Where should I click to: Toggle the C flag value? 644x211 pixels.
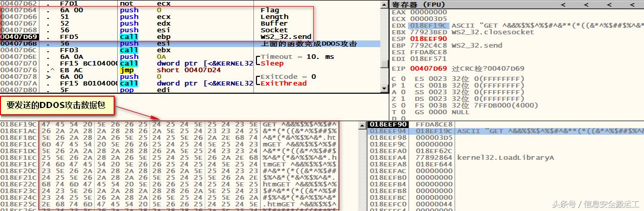point(402,78)
